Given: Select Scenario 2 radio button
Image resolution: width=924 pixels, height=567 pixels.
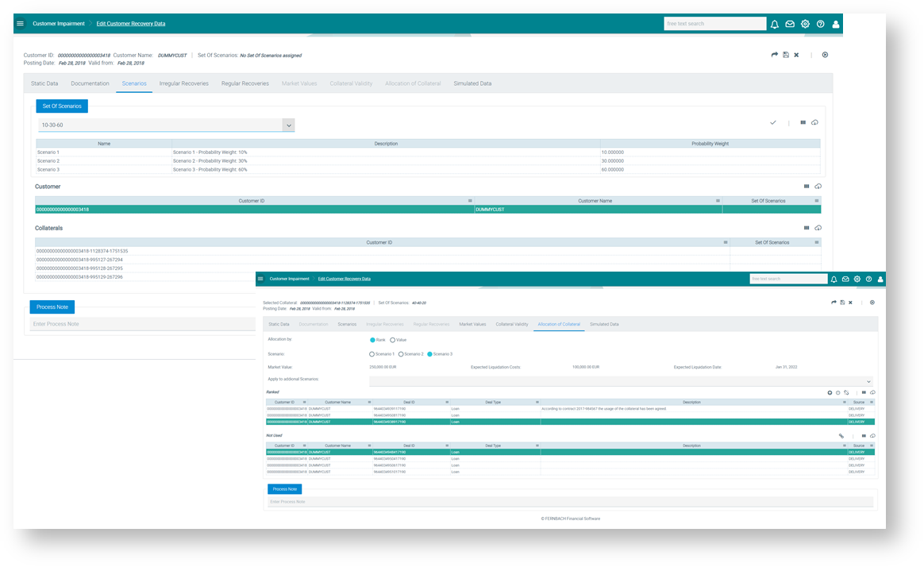Looking at the screenshot, I should [x=401, y=354].
